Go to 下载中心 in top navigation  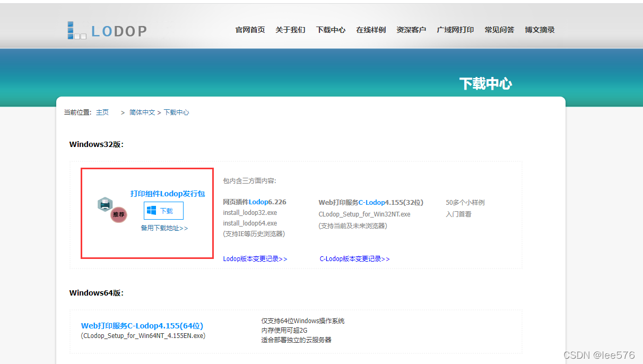pyautogui.click(x=331, y=30)
